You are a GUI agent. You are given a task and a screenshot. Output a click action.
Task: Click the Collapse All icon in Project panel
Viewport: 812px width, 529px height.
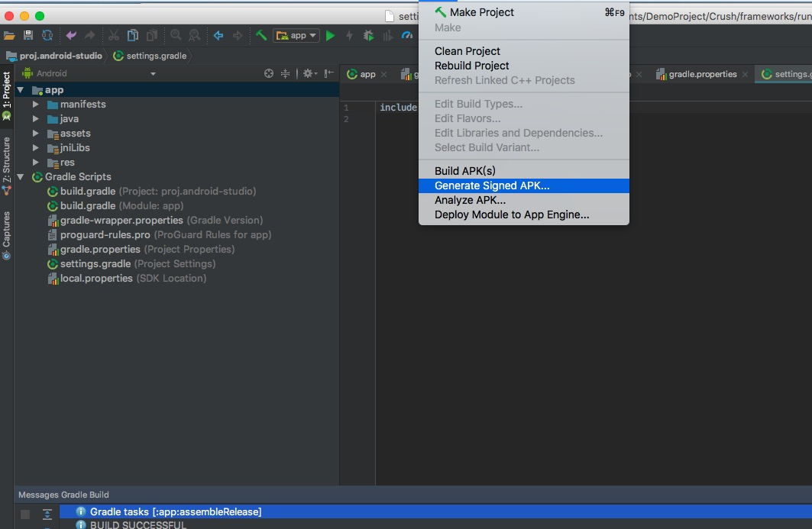[286, 73]
